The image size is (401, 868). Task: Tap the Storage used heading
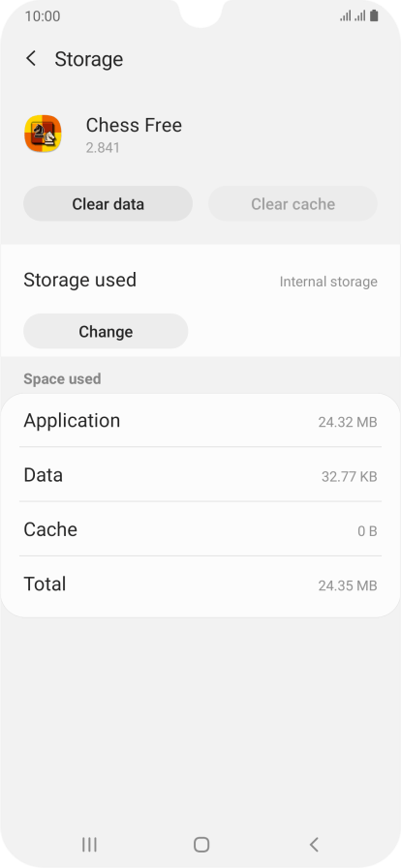click(79, 280)
